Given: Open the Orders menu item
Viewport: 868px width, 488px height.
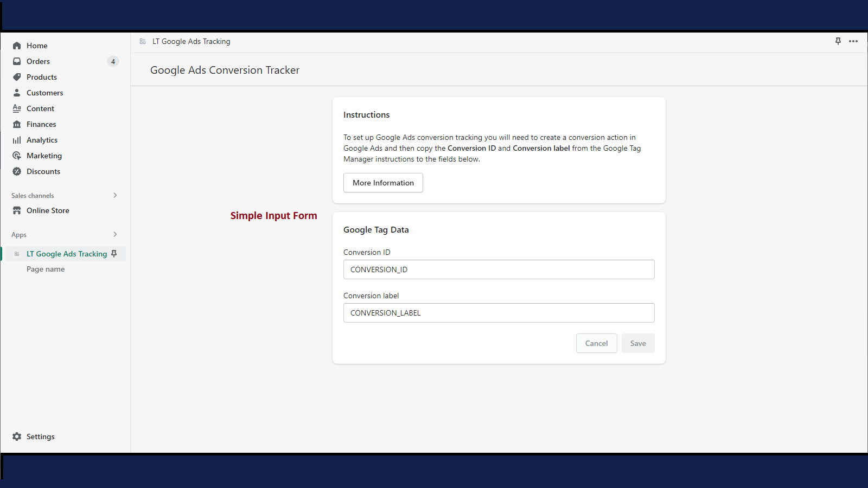Looking at the screenshot, I should click(x=38, y=61).
